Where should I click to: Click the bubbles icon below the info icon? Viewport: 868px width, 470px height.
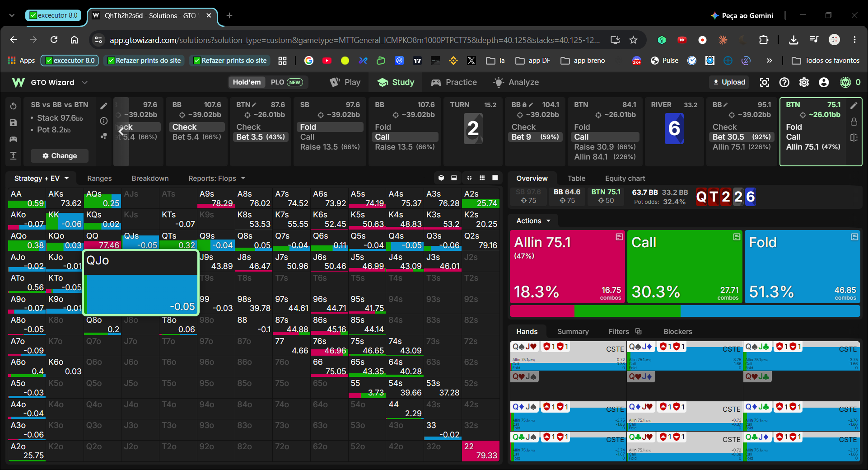point(104,136)
